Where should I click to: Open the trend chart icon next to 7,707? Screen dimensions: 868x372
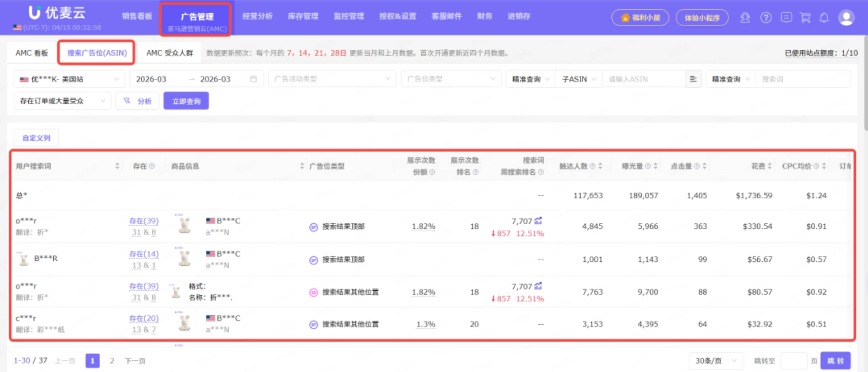pos(538,221)
